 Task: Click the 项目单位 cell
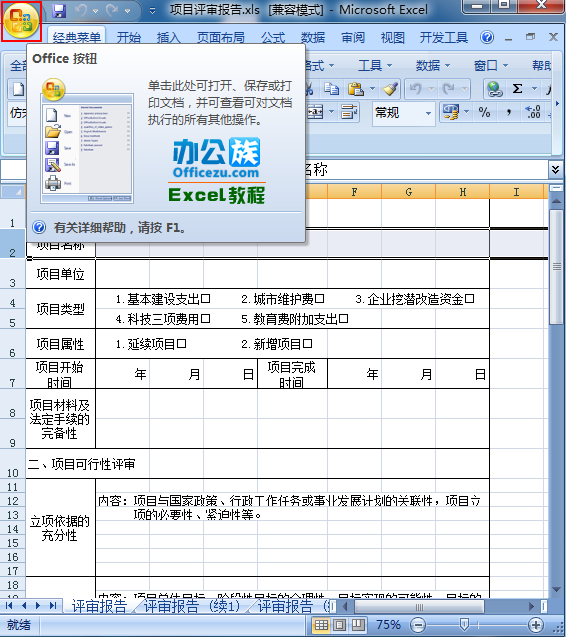click(61, 274)
